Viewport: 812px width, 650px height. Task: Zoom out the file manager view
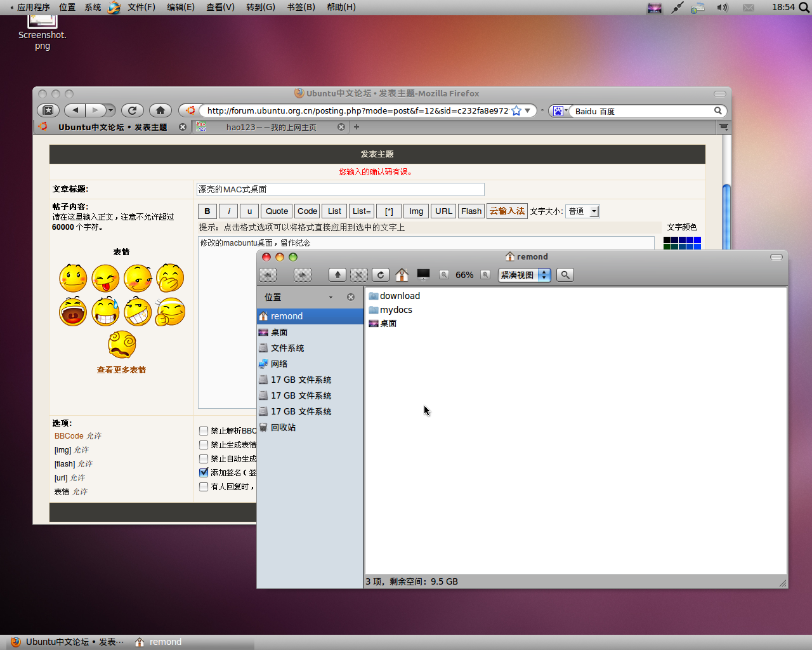tap(444, 275)
